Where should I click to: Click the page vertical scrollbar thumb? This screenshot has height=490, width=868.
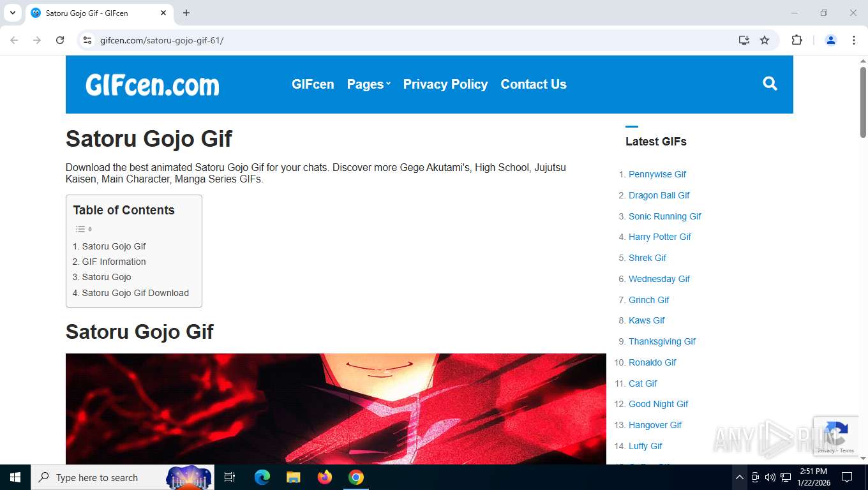863,102
